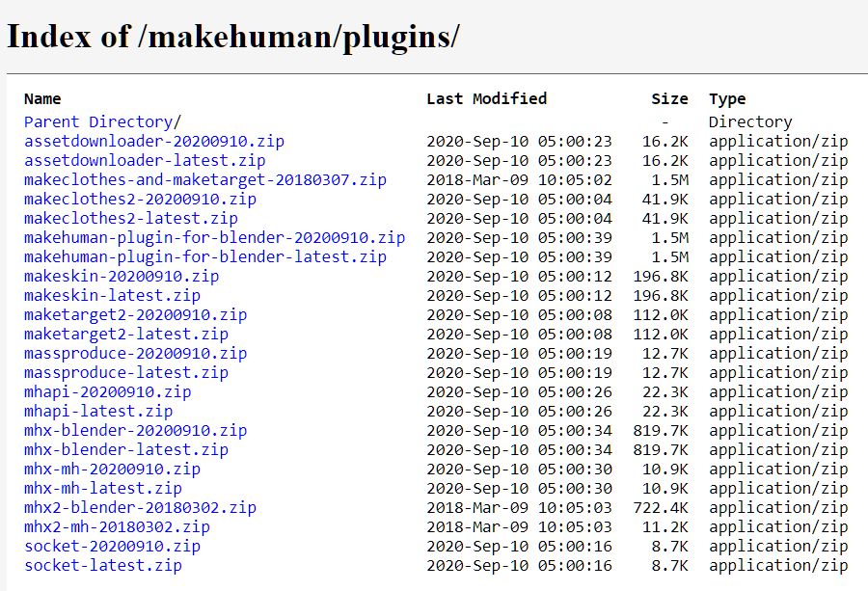Download mhapi-20200910.zip
The image size is (868, 591).
[x=107, y=392]
